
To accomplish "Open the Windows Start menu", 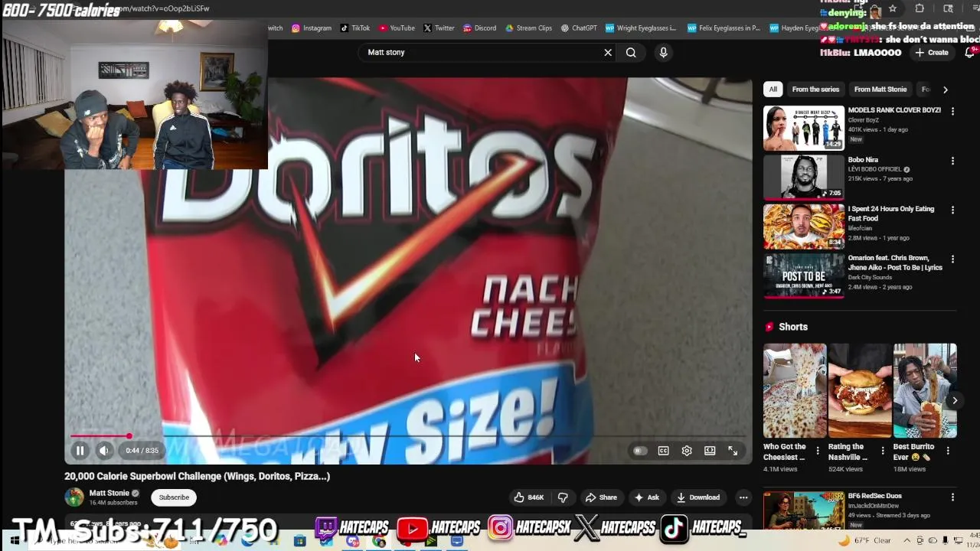I will tap(15, 540).
